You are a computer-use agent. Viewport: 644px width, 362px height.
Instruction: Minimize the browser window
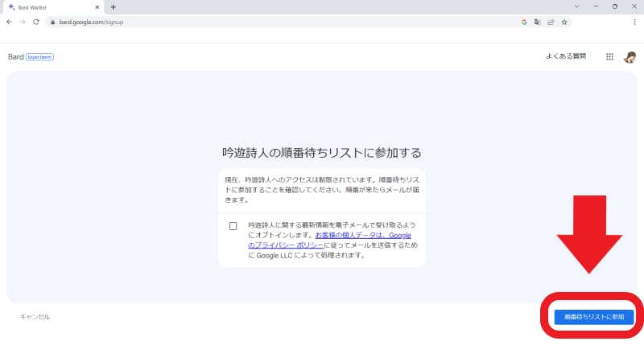tap(596, 6)
